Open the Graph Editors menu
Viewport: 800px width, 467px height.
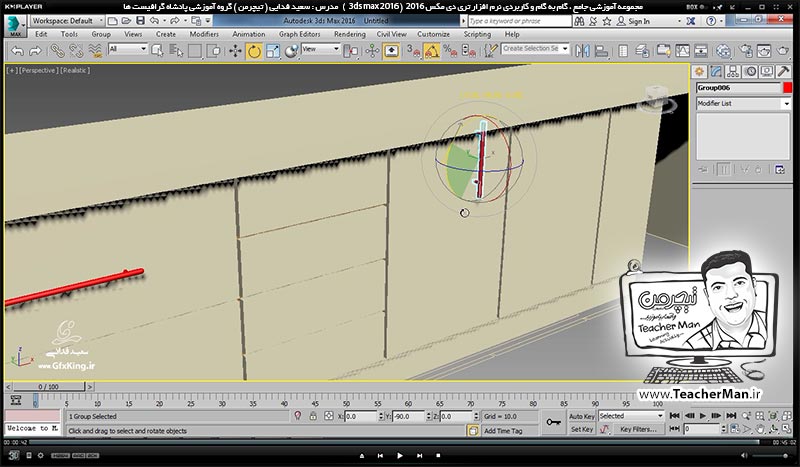pyautogui.click(x=299, y=34)
